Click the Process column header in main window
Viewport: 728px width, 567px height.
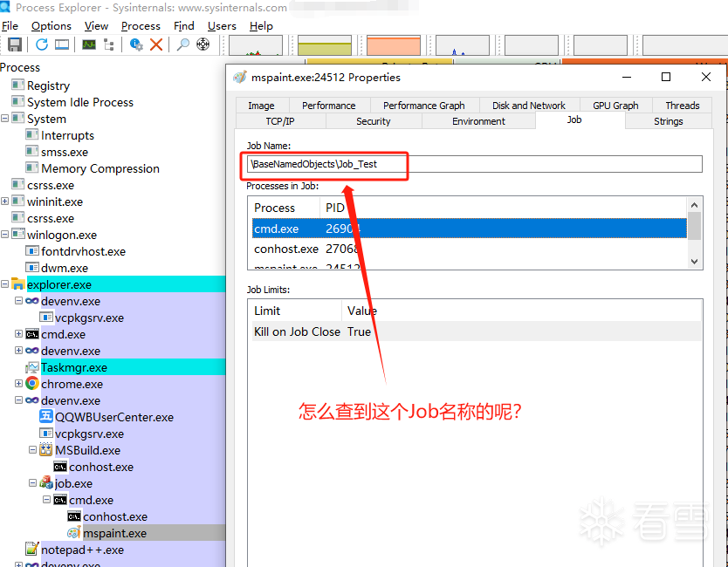(20, 67)
